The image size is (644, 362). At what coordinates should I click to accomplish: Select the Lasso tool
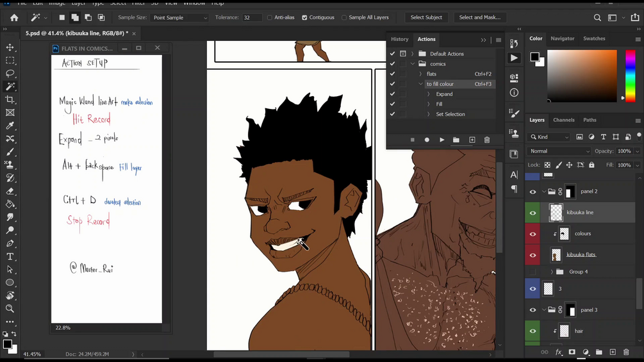[x=10, y=74]
